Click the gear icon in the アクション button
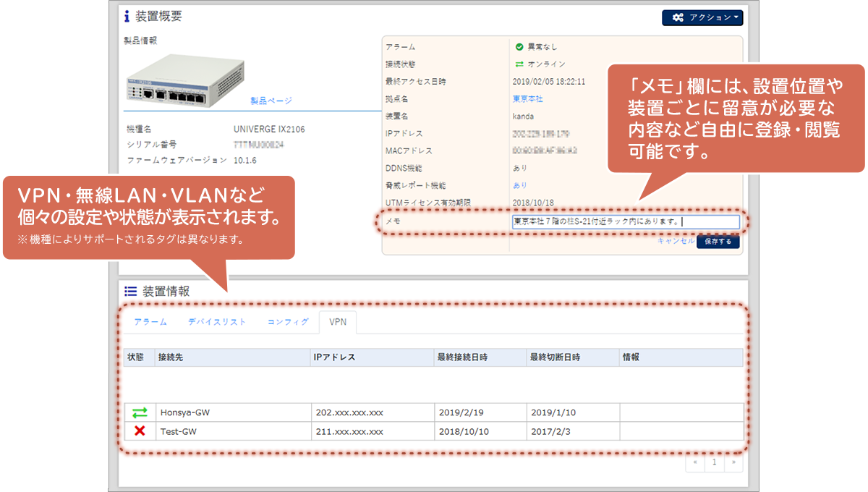 coord(678,17)
